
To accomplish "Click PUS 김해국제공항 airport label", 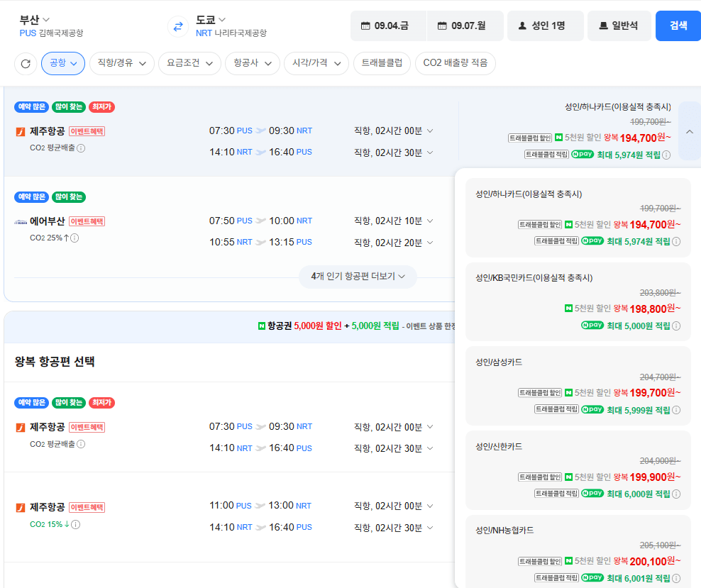I will pos(51,33).
